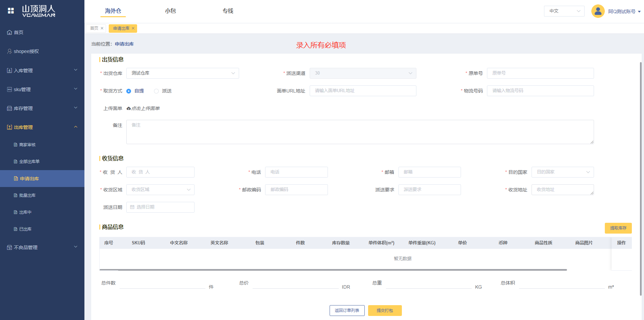Close the 申请出库 tab with its X
The width and height of the screenshot is (644, 320).
[133, 28]
